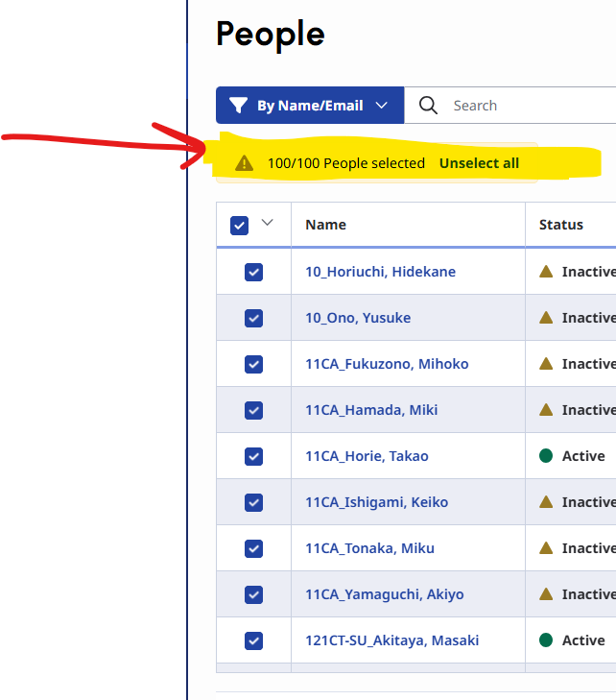This screenshot has width=616, height=700.
Task: Open 11CA_Ishigami, Keiko profile link
Action: [376, 502]
